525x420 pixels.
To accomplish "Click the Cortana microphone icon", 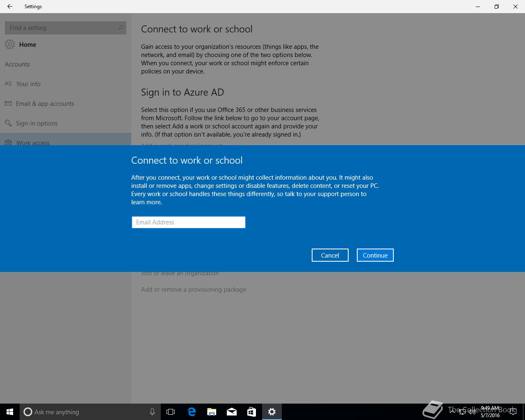I will pyautogui.click(x=152, y=412).
